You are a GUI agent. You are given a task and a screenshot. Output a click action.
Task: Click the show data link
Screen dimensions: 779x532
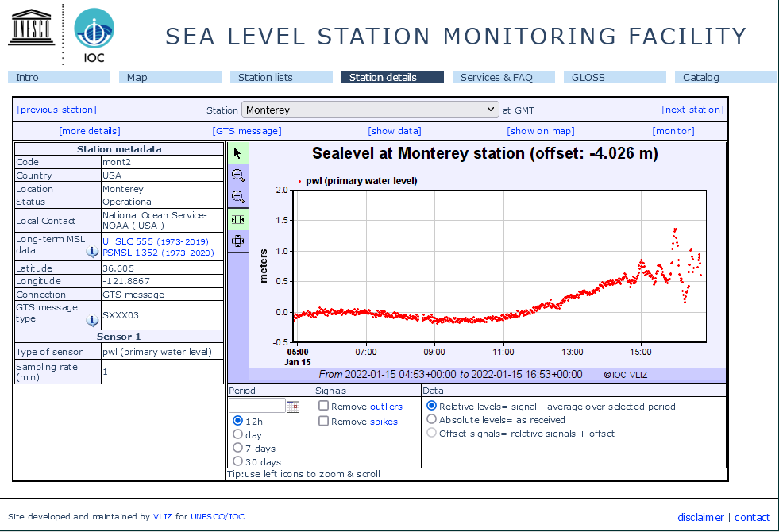click(x=395, y=131)
